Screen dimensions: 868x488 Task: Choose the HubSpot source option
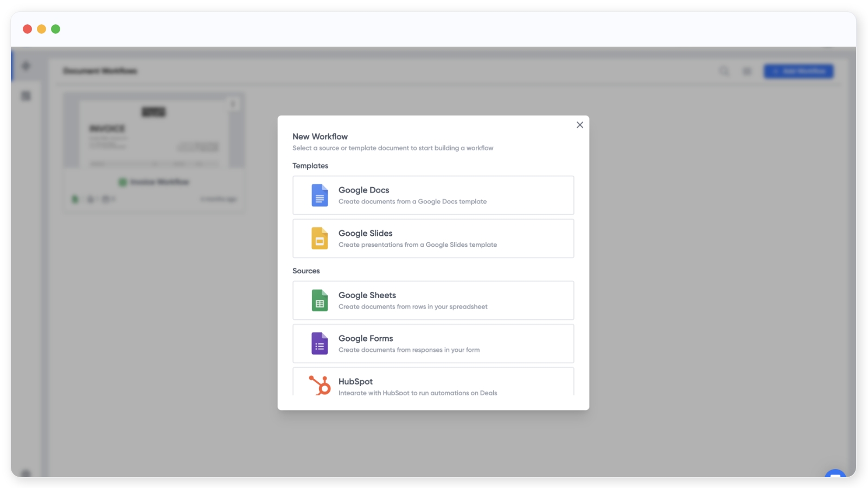[x=433, y=383]
